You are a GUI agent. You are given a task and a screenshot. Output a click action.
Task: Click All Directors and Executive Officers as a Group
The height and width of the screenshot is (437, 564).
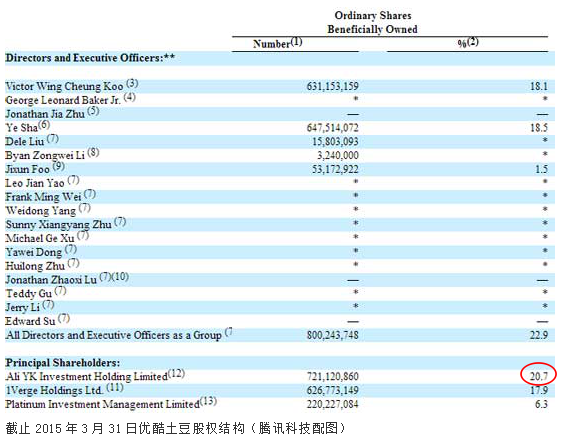point(113,335)
